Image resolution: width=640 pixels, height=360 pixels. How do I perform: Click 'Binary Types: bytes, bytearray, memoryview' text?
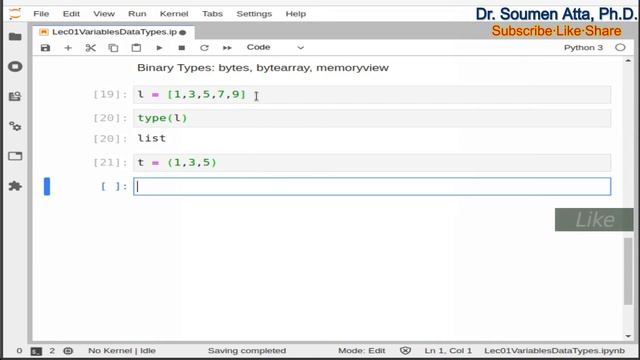point(263,68)
